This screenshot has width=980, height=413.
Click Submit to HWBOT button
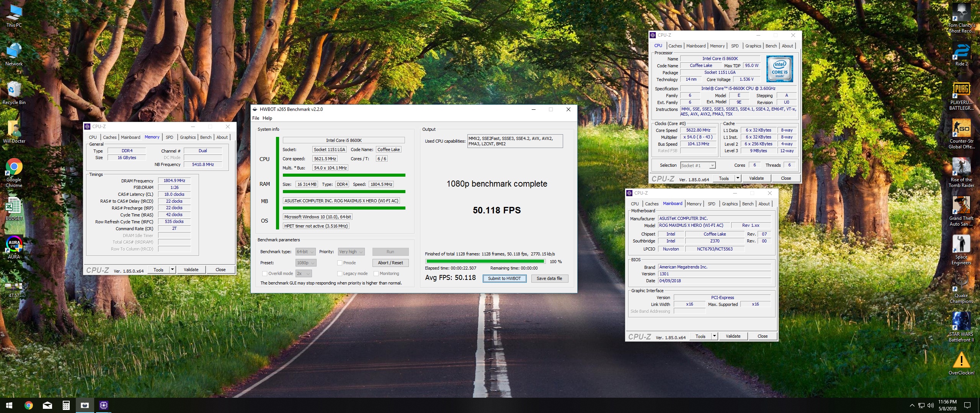point(504,278)
